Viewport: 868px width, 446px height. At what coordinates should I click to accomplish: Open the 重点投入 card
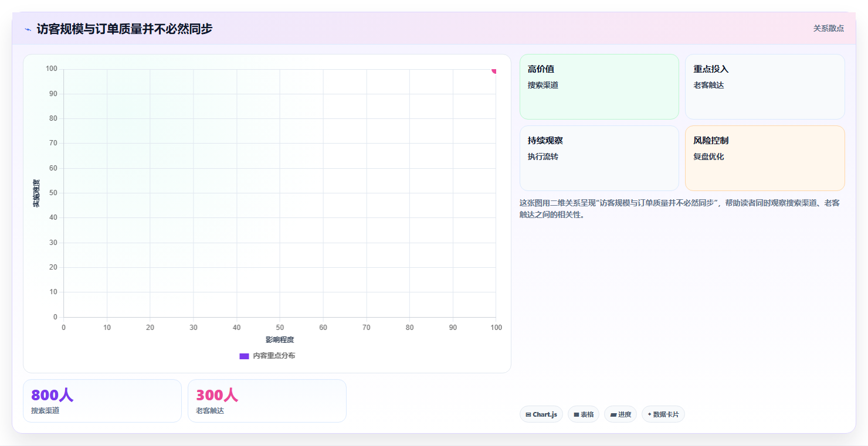pos(765,87)
